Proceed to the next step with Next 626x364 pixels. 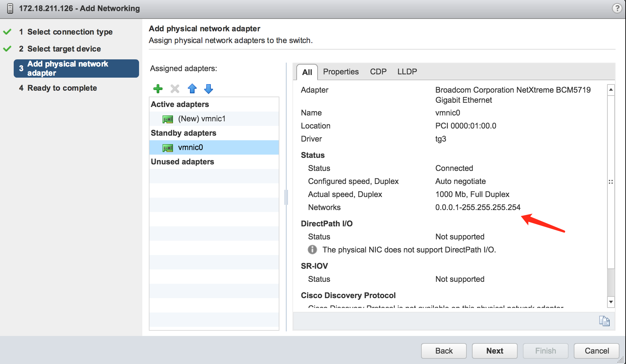[494, 351]
